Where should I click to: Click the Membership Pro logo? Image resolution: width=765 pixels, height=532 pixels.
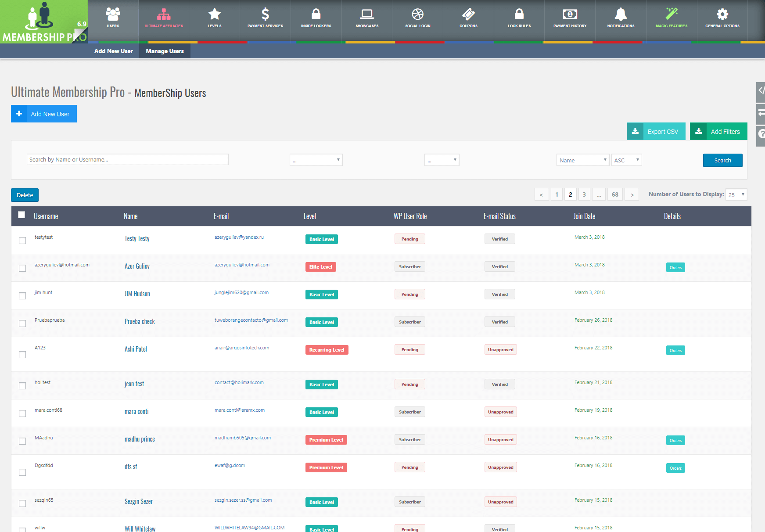click(44, 22)
